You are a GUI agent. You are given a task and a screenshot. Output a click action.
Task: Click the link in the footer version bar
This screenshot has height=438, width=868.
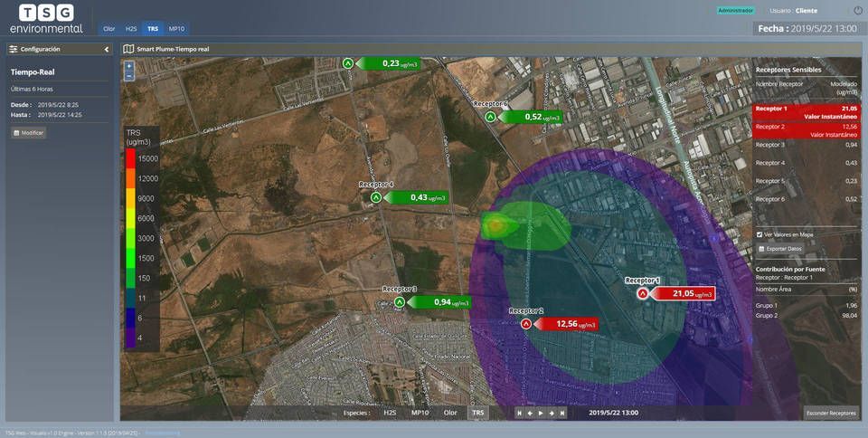coord(162,433)
